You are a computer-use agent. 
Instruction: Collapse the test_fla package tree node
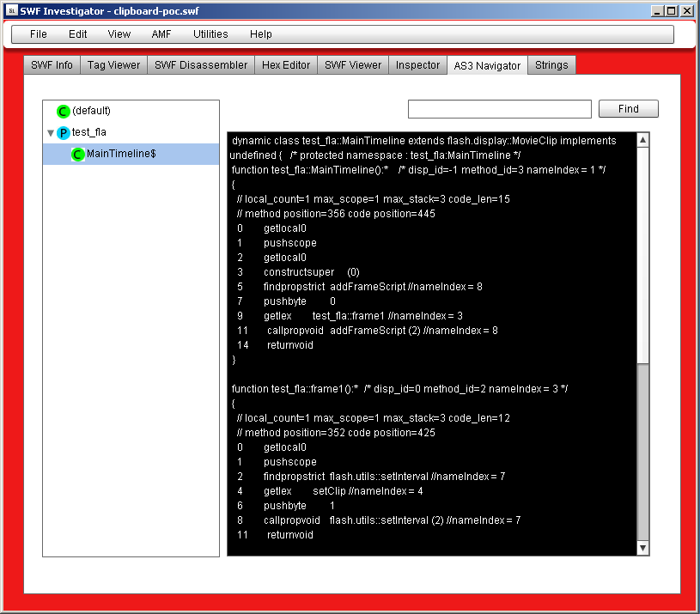pos(51,132)
